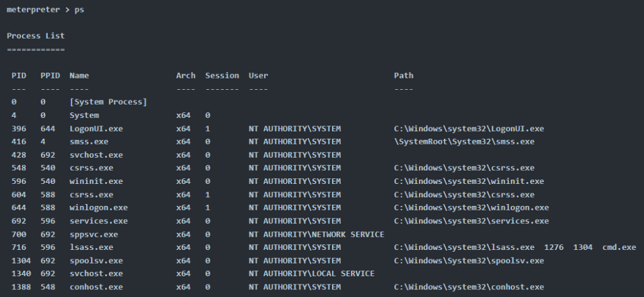Click the path \SystemRoot\System32\smss.exe

tap(464, 141)
